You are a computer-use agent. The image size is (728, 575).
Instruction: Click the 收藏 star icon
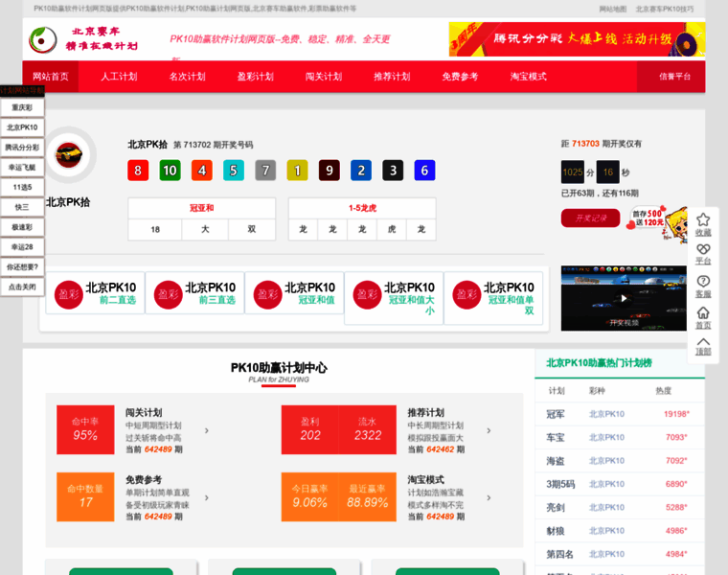click(x=703, y=220)
